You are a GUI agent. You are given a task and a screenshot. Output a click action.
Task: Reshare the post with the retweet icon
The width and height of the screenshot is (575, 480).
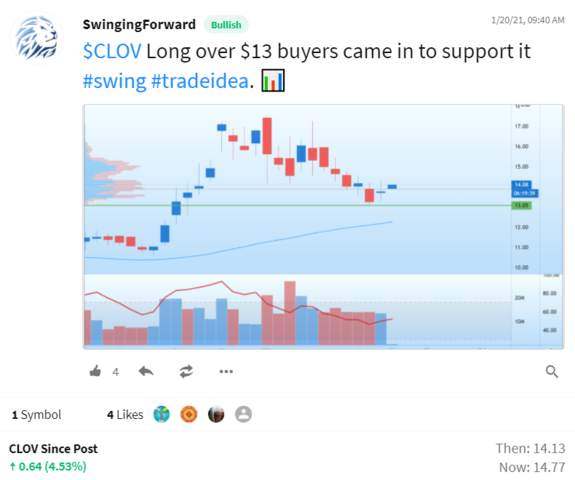[186, 371]
